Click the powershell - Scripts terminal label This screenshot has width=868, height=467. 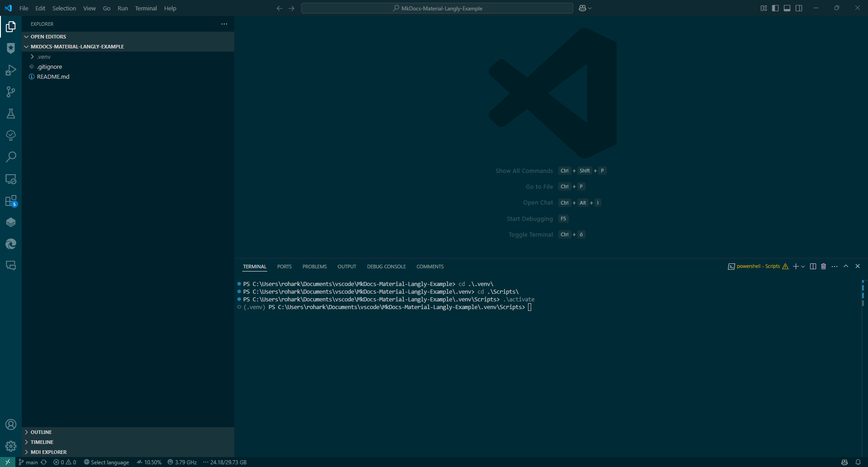(x=758, y=266)
